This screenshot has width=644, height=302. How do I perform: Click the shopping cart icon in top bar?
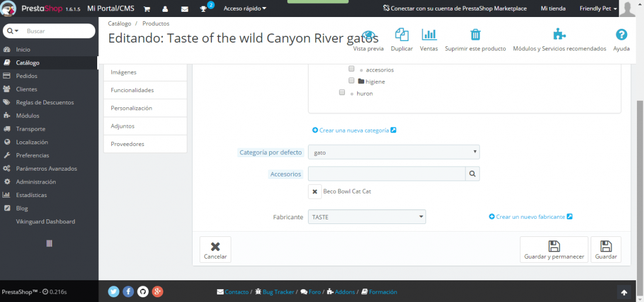pos(147,9)
